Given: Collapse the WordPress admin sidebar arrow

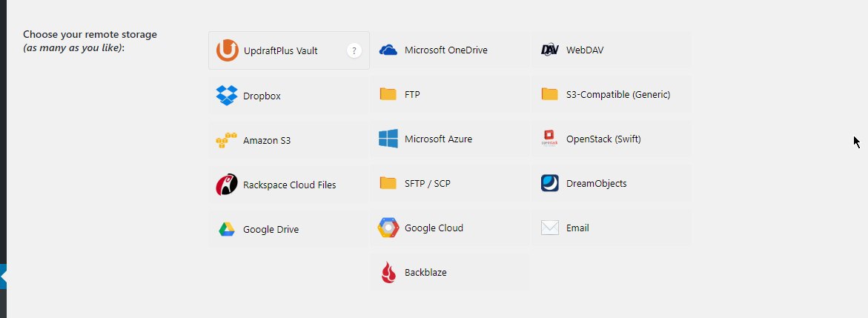Looking at the screenshot, I should (x=3, y=276).
